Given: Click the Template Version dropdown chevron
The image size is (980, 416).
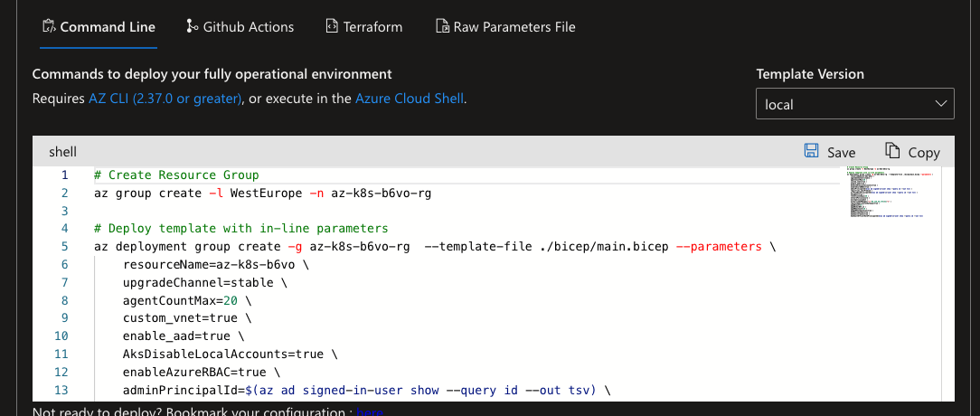Looking at the screenshot, I should click(940, 104).
